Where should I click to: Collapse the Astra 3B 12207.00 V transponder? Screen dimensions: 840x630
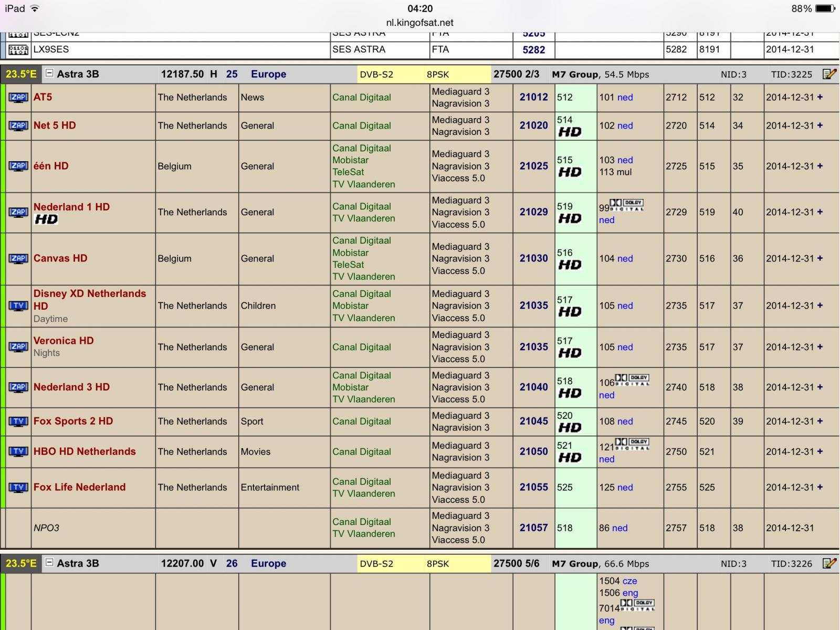click(x=49, y=563)
